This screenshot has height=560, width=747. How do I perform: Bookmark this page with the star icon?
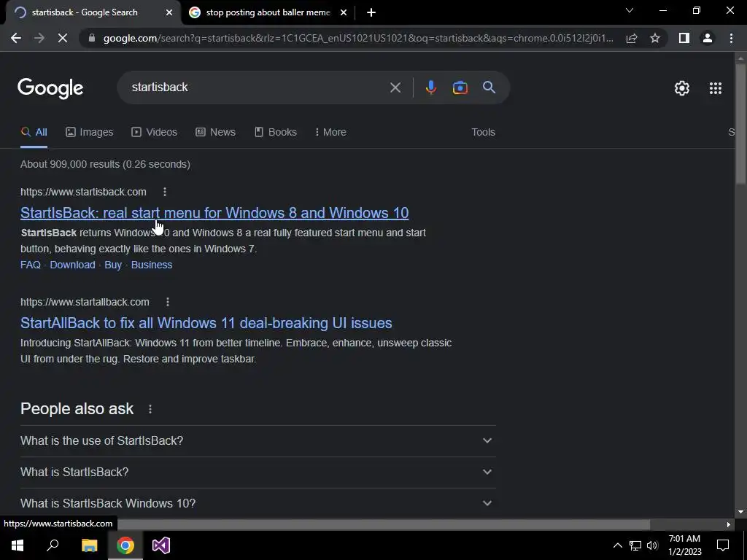click(655, 38)
